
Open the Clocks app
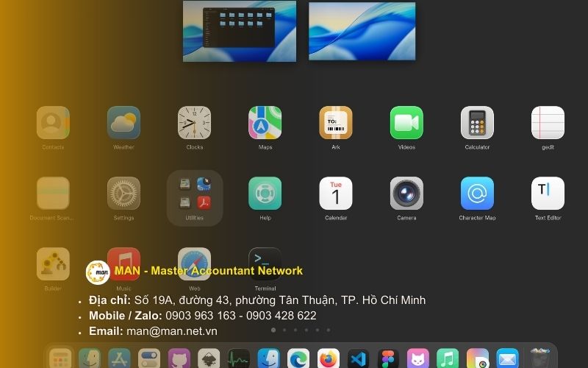coord(194,123)
